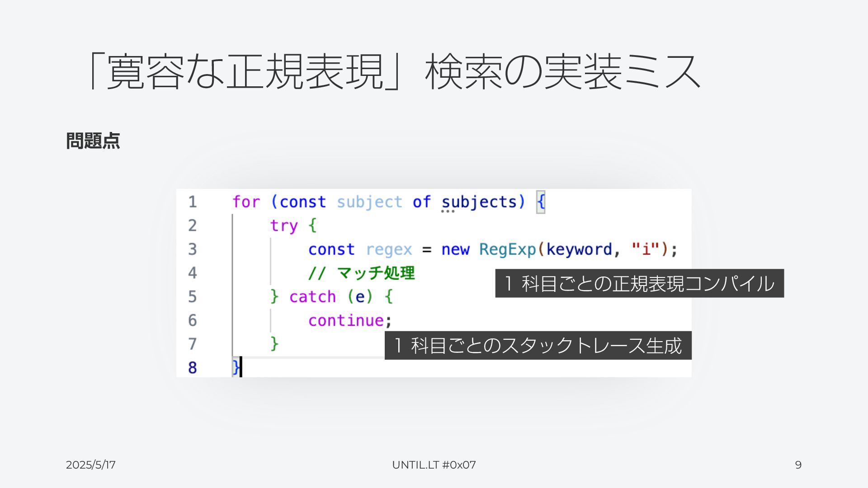868x488 pixels.
Task: Click the 問題点 heading
Action: [x=93, y=141]
